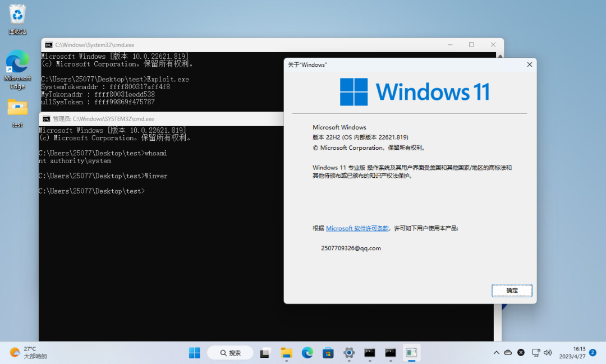
Task: Click the 'MyTokenaddr' output line
Action: click(x=98, y=94)
